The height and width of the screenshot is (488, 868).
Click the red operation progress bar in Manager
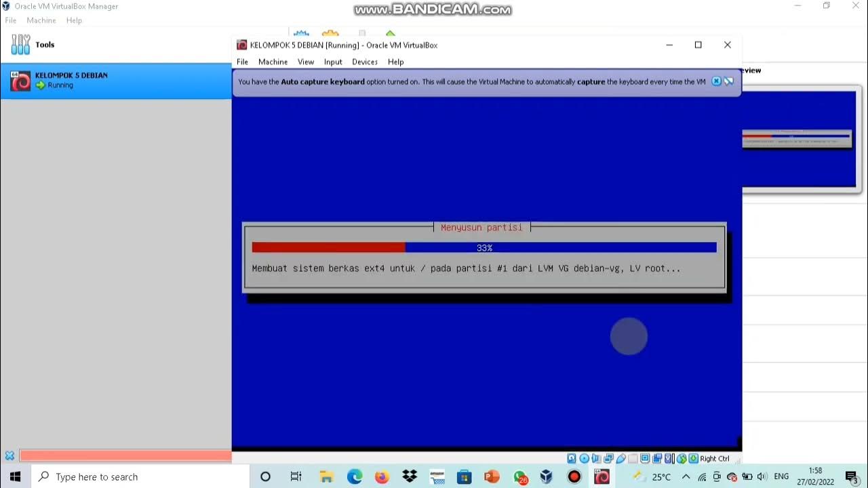pyautogui.click(x=125, y=456)
